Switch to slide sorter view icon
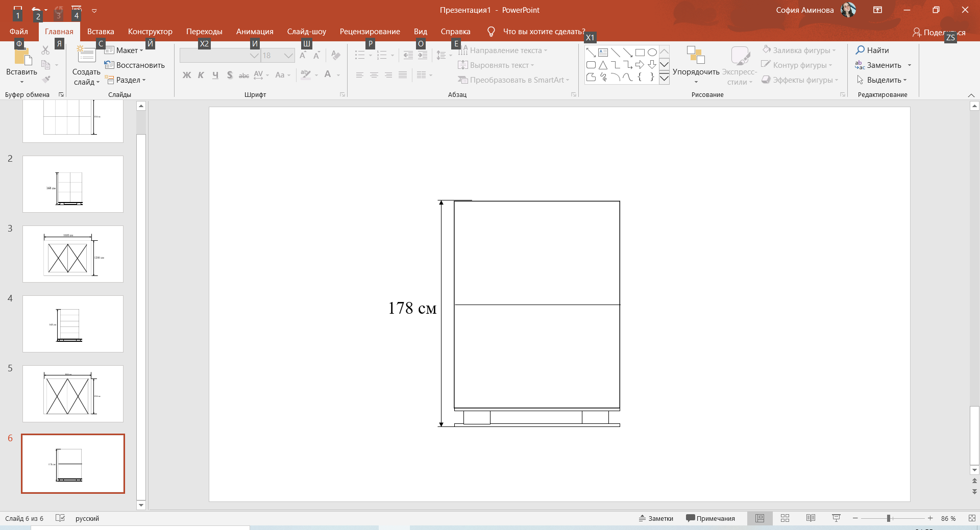The height and width of the screenshot is (530, 980). pyautogui.click(x=785, y=518)
